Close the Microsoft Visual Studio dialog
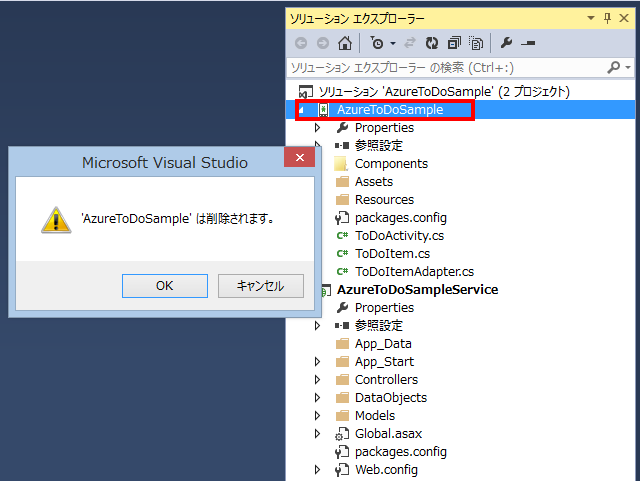Screen dimensions: 640x481 pyautogui.click(x=300, y=158)
